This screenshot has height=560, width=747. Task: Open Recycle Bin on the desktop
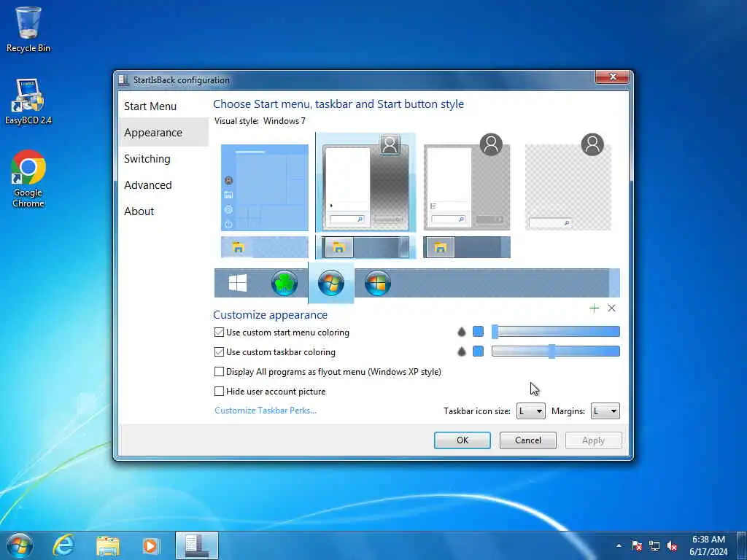click(x=28, y=29)
